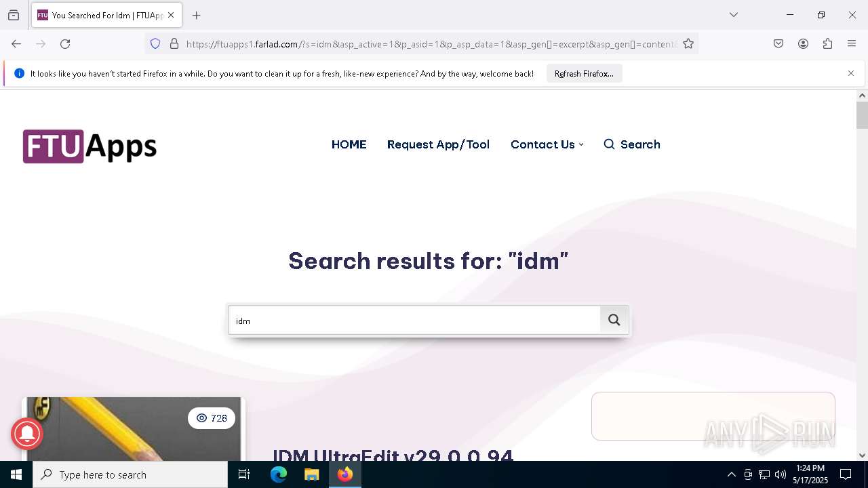Expand the Contact Us menu

(x=547, y=144)
